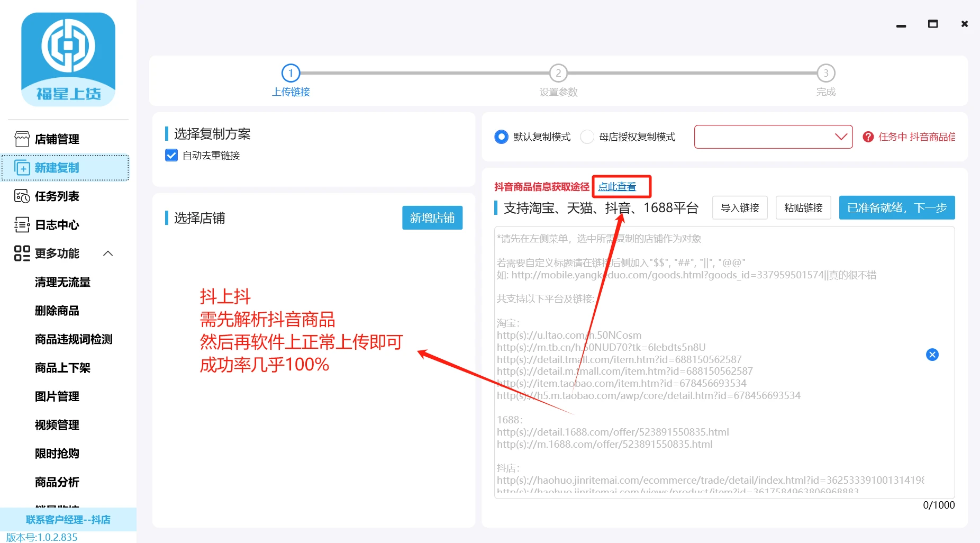Click the 抖音商品信息获取途径 label
Viewport: 980px width, 543px height.
click(x=542, y=187)
